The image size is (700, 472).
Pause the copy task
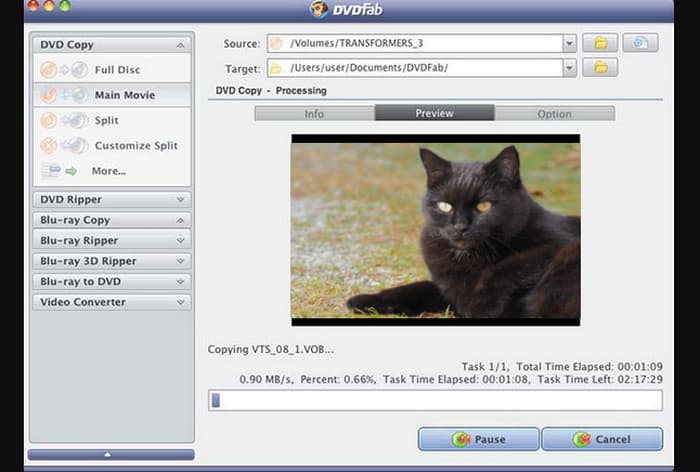(479, 439)
